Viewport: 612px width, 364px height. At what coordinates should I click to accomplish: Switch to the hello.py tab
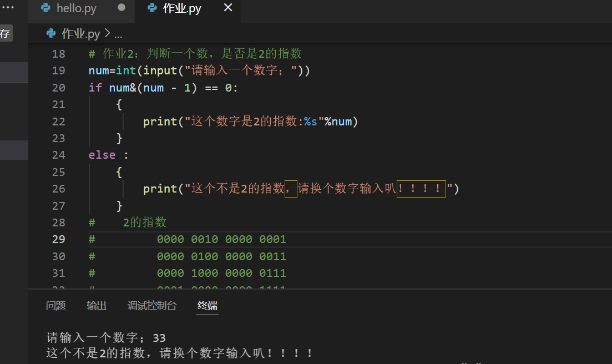click(77, 8)
